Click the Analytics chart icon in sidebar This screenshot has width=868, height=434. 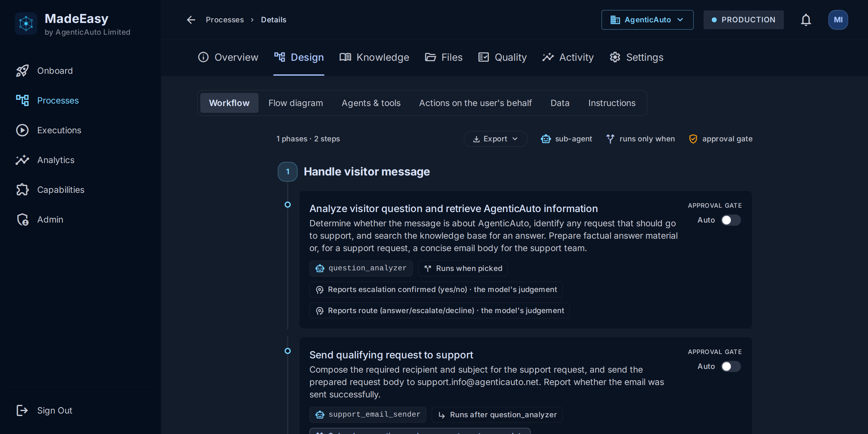(x=22, y=160)
